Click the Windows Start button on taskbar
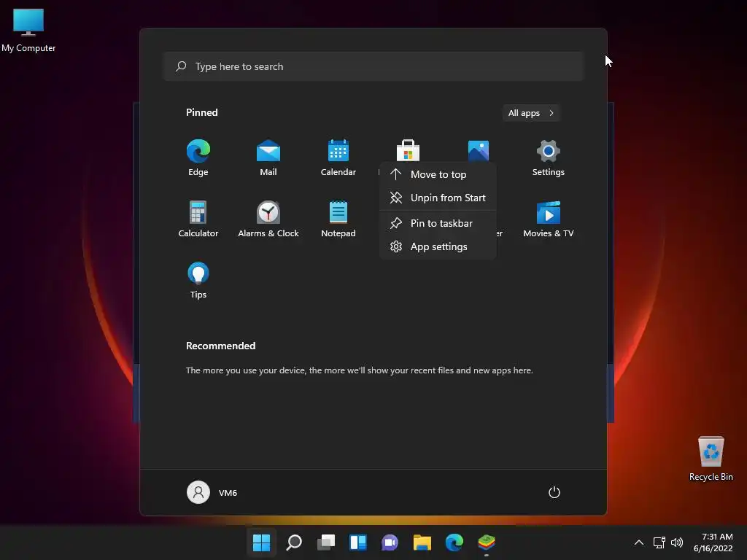The image size is (747, 560). point(262,542)
